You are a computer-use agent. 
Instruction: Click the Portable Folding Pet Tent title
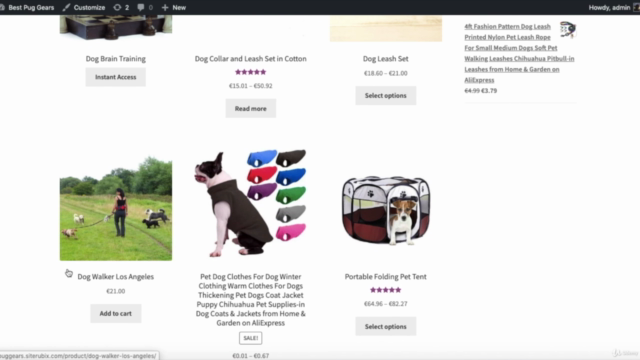[386, 277]
